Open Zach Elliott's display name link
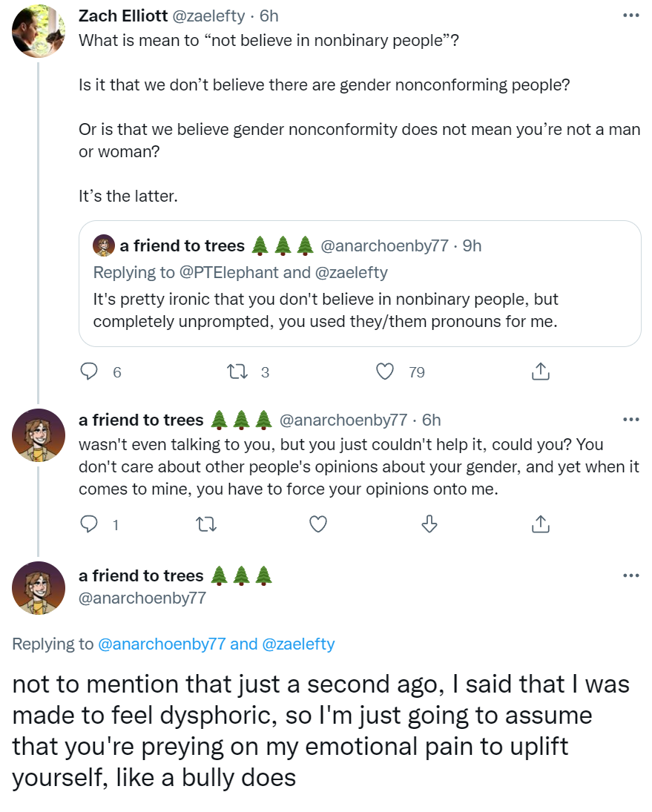Viewport: 652px width, 812px height. coord(123,16)
